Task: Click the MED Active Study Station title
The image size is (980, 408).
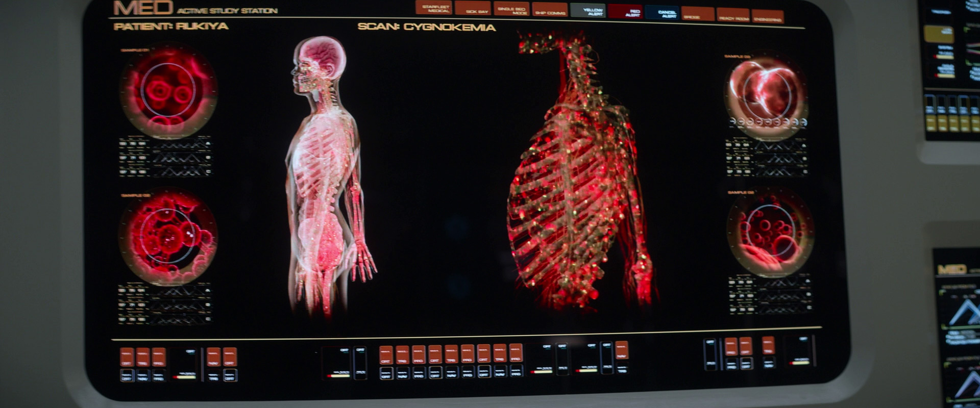Action: point(195,8)
